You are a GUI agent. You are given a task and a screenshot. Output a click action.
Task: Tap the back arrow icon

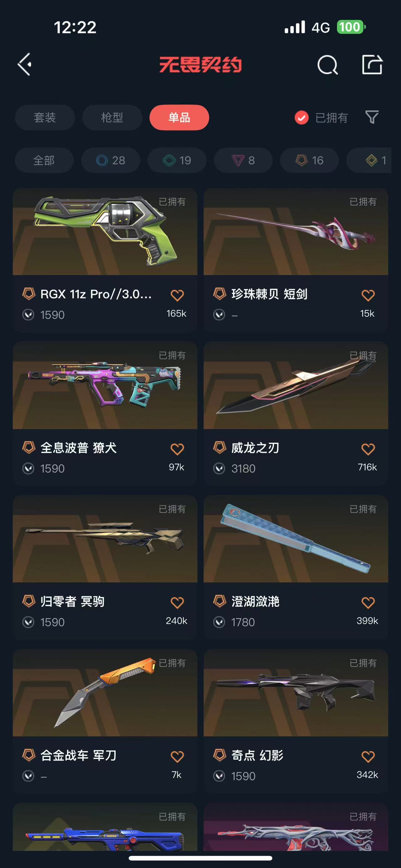pos(25,64)
